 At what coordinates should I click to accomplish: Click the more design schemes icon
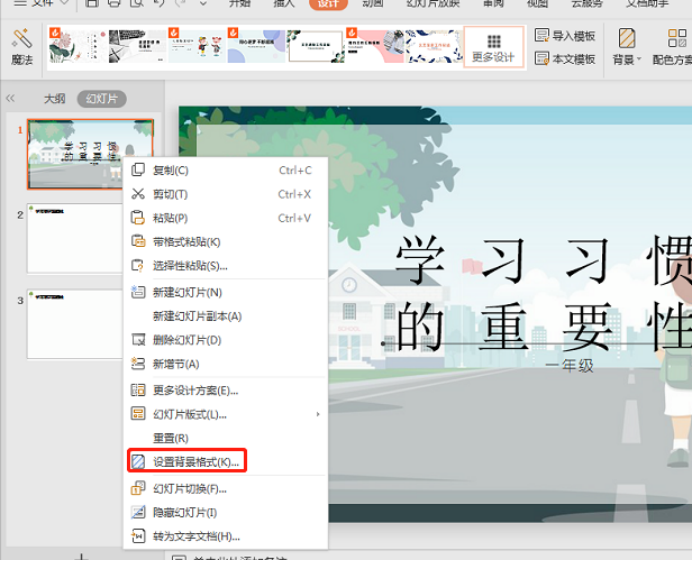[x=138, y=390]
